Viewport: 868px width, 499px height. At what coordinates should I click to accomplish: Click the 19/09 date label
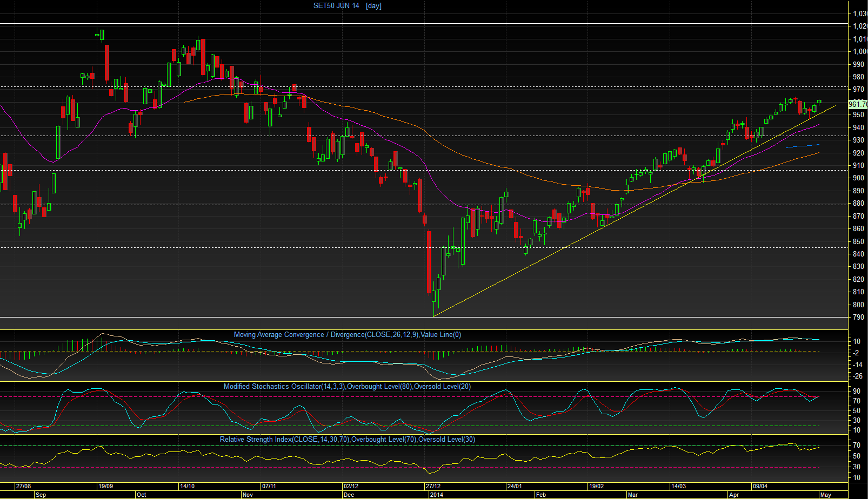[x=105, y=486]
